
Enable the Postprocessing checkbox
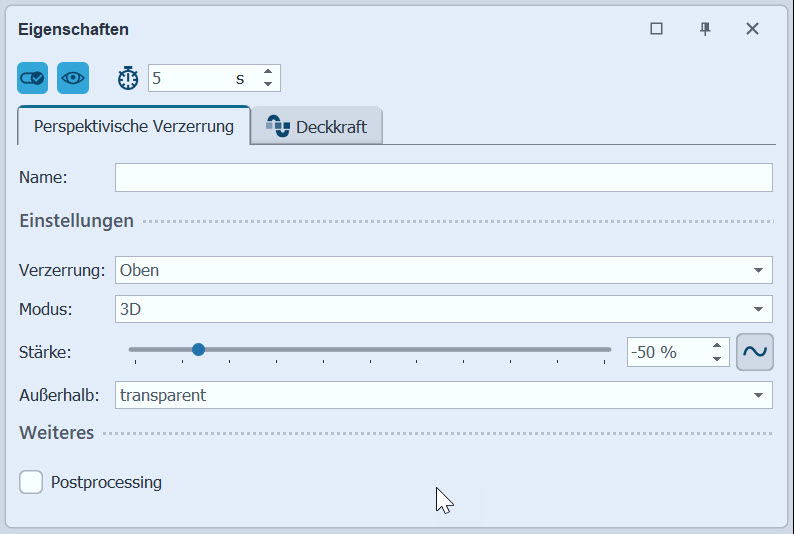click(32, 482)
